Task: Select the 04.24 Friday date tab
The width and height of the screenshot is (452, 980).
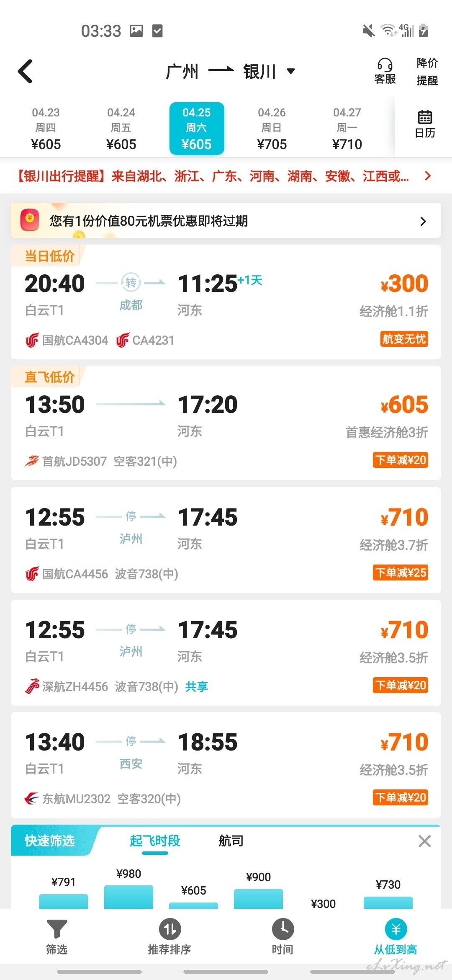Action: tap(121, 129)
